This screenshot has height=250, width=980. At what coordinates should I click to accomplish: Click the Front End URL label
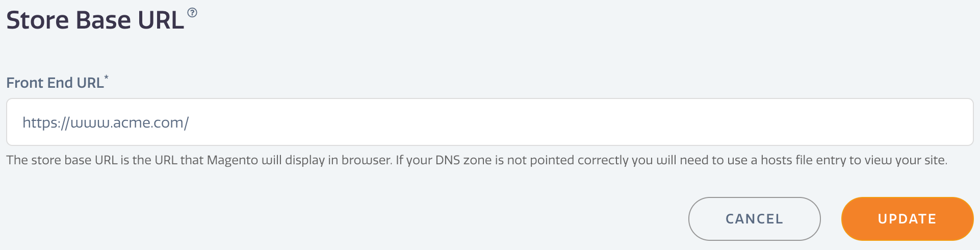(55, 83)
